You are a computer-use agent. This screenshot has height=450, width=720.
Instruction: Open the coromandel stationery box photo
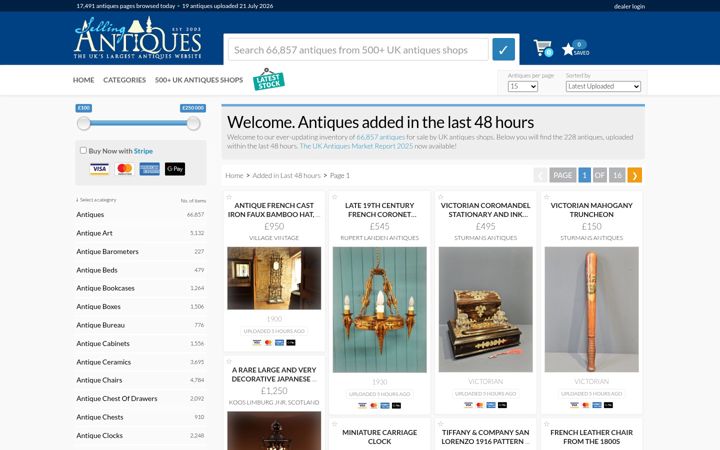point(486,309)
